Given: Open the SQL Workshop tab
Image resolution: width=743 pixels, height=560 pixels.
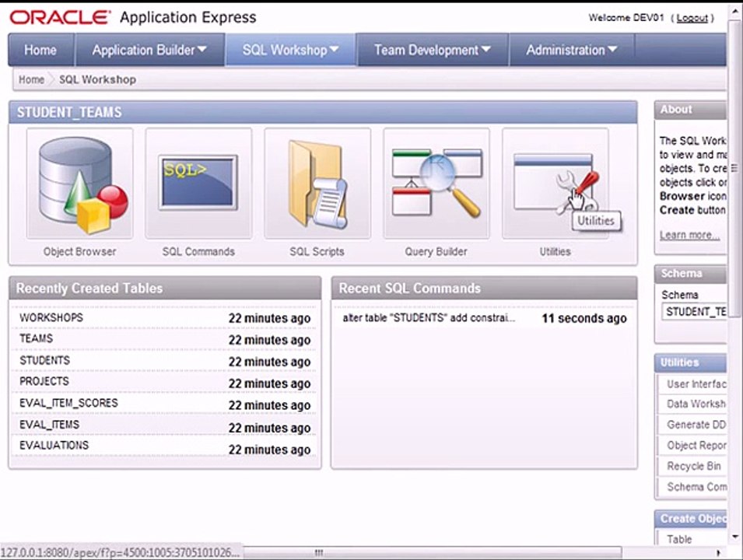Looking at the screenshot, I should (290, 50).
